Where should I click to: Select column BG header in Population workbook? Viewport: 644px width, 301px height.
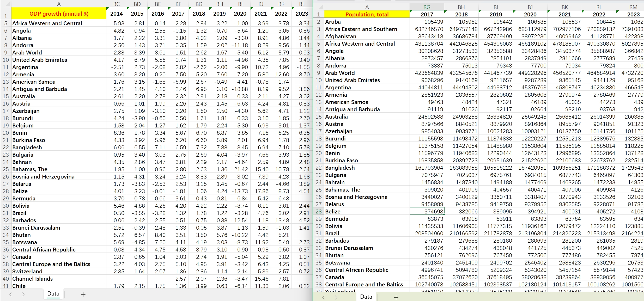click(x=427, y=7)
